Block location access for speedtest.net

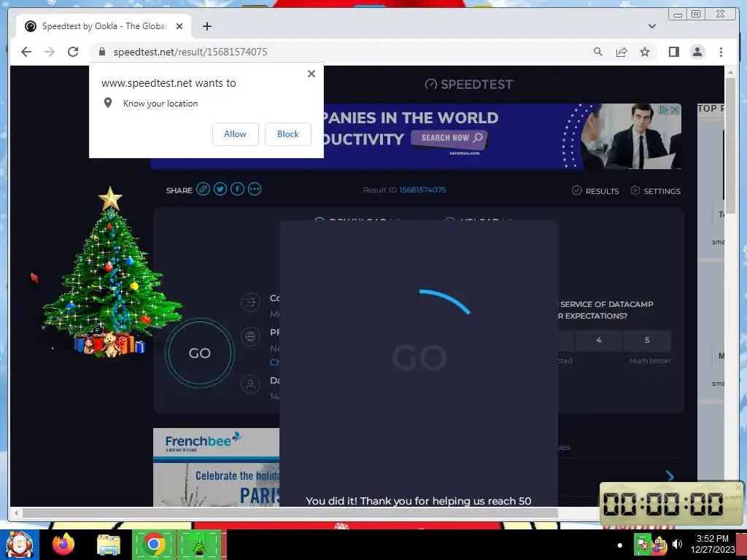click(287, 134)
